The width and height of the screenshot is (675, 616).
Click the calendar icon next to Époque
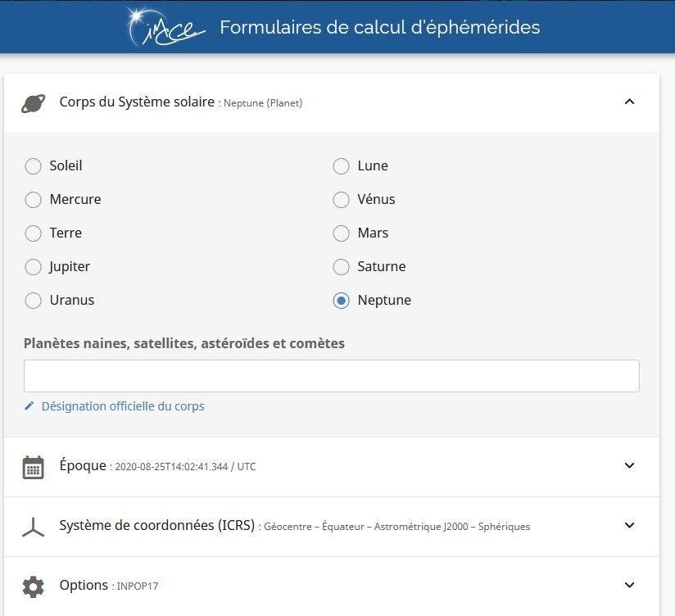click(33, 467)
